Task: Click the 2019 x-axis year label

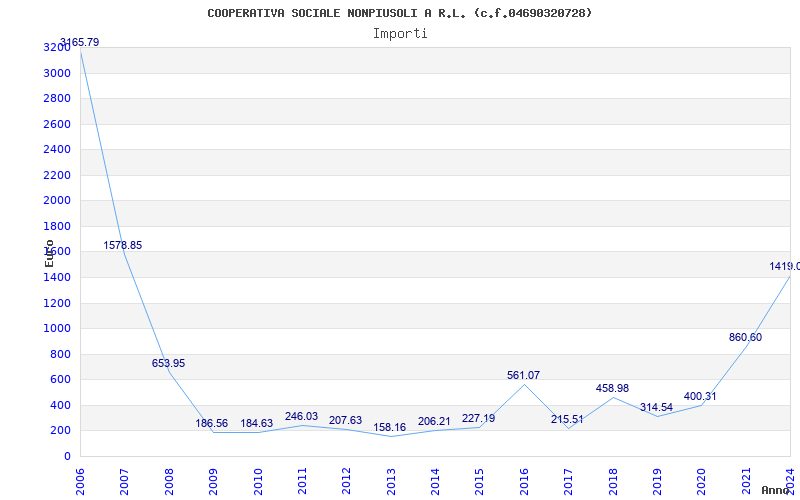Action: pyautogui.click(x=657, y=482)
